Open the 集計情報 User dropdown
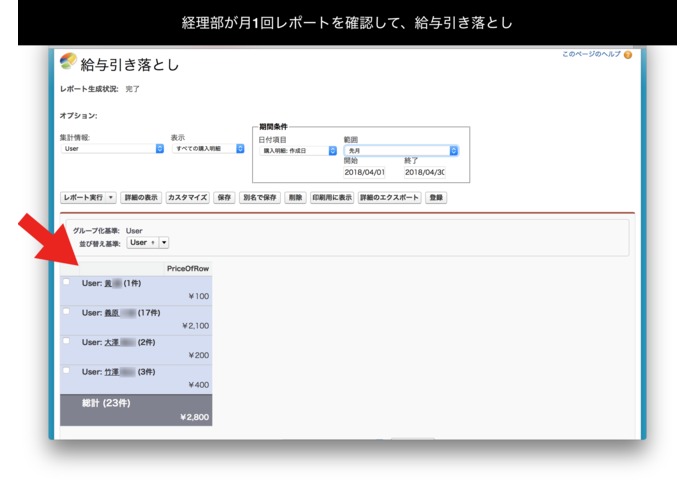Screen dimensions: 695x494 tap(112, 148)
